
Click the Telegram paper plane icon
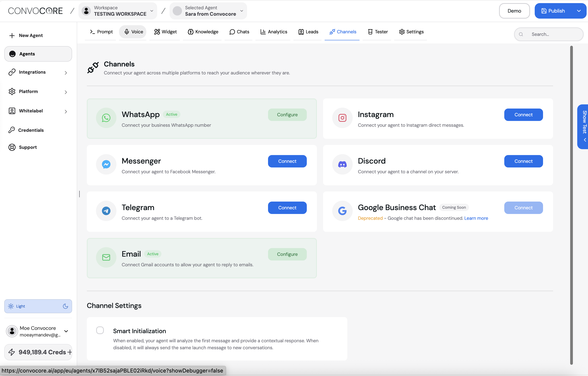pyautogui.click(x=106, y=211)
